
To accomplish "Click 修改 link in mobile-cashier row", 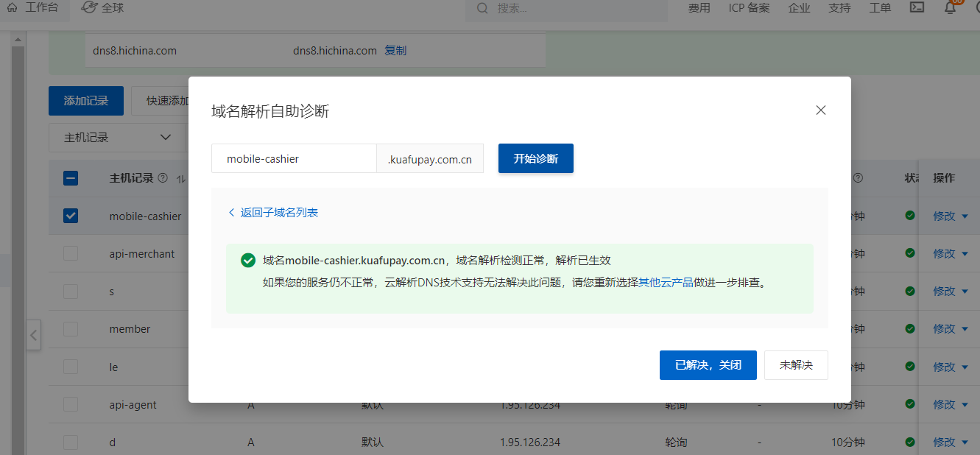I will 944,216.
